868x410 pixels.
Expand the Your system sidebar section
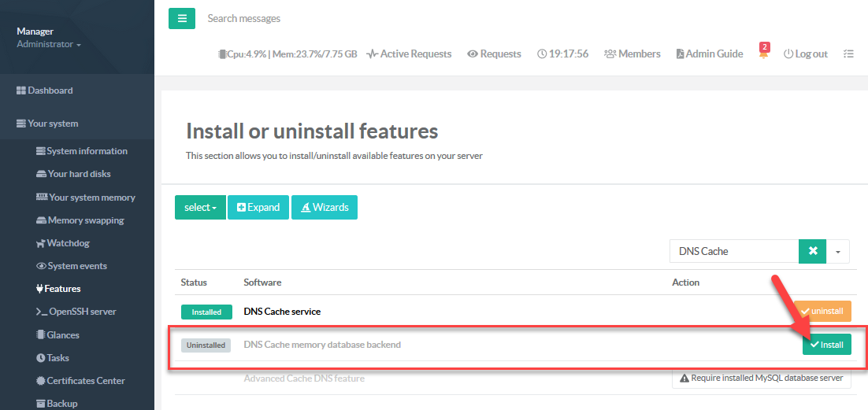53,124
